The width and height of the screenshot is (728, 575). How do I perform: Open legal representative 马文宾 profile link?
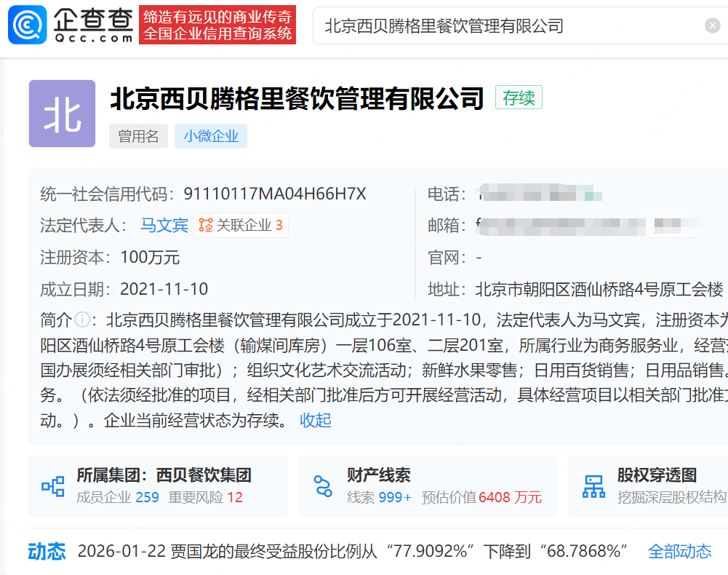click(x=164, y=226)
